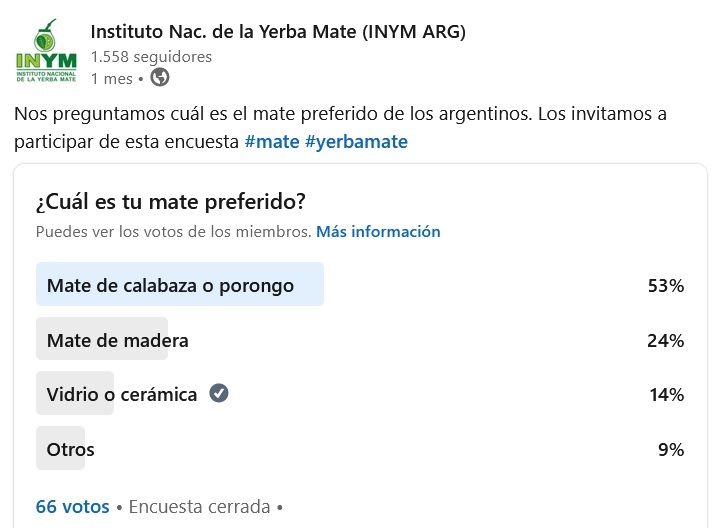Open Instituto Nac. de la Yerba Mate profile
This screenshot has height=528, width=717.
(x=278, y=32)
